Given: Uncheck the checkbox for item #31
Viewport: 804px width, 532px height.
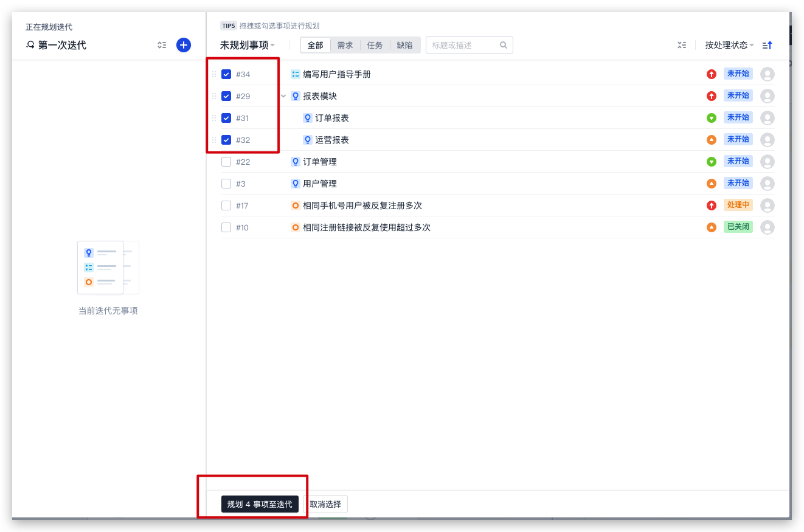Looking at the screenshot, I should pyautogui.click(x=226, y=118).
